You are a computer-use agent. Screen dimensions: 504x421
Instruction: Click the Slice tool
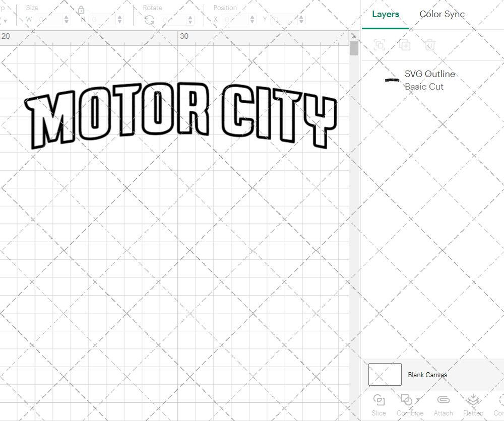[x=379, y=405]
